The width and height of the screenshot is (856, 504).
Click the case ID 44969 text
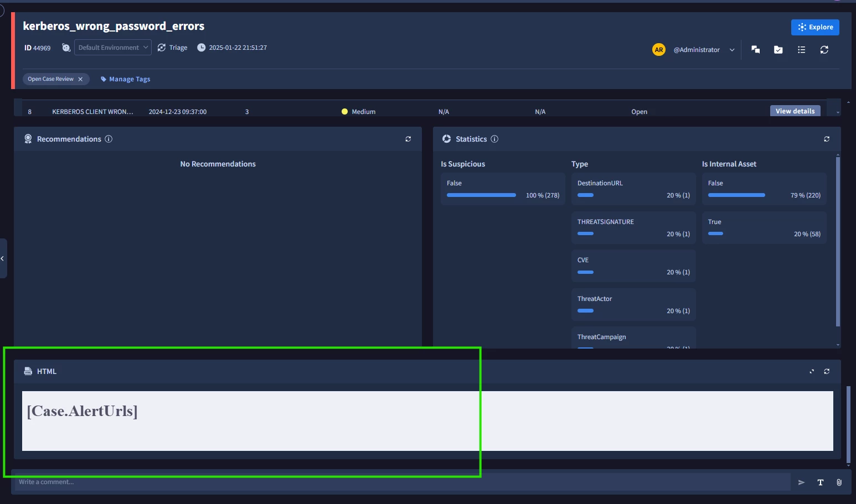[37, 48]
